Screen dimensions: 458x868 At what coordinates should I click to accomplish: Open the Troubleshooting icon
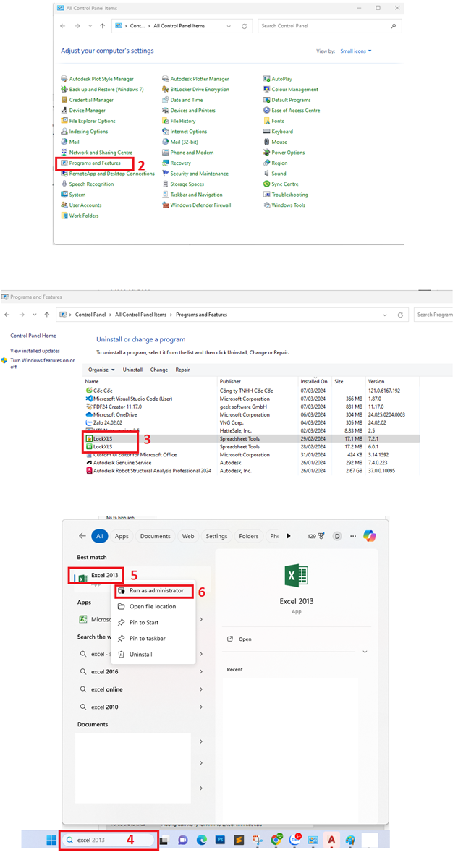pyautogui.click(x=267, y=195)
